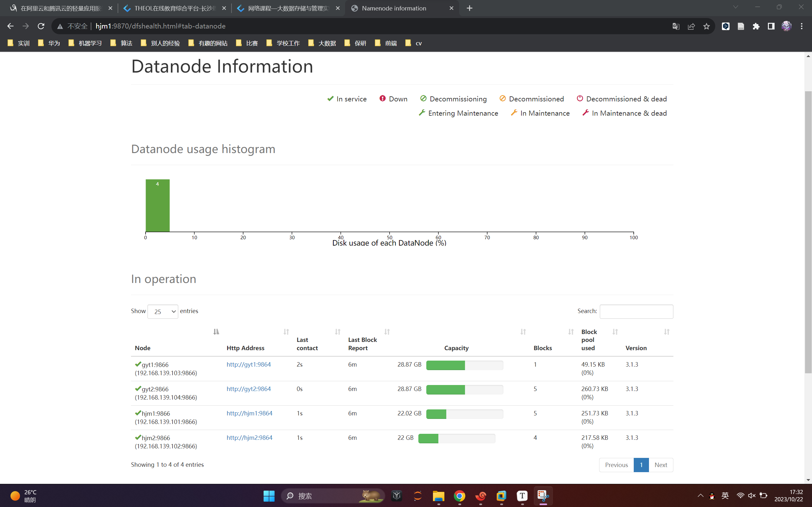Click into the Search input field

tap(636, 311)
